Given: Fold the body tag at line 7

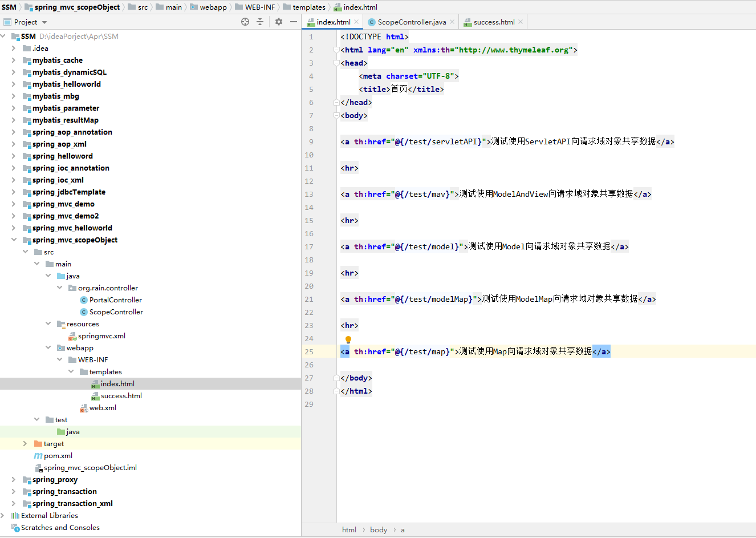Looking at the screenshot, I should [x=336, y=116].
